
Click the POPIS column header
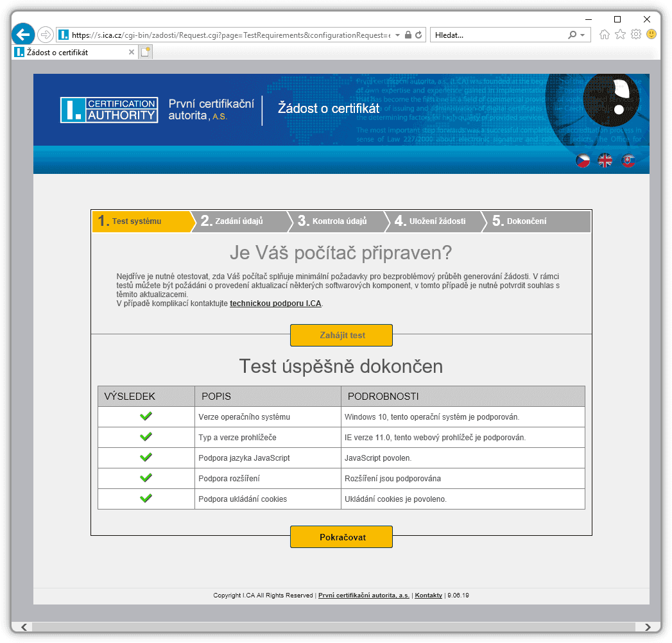click(x=268, y=396)
